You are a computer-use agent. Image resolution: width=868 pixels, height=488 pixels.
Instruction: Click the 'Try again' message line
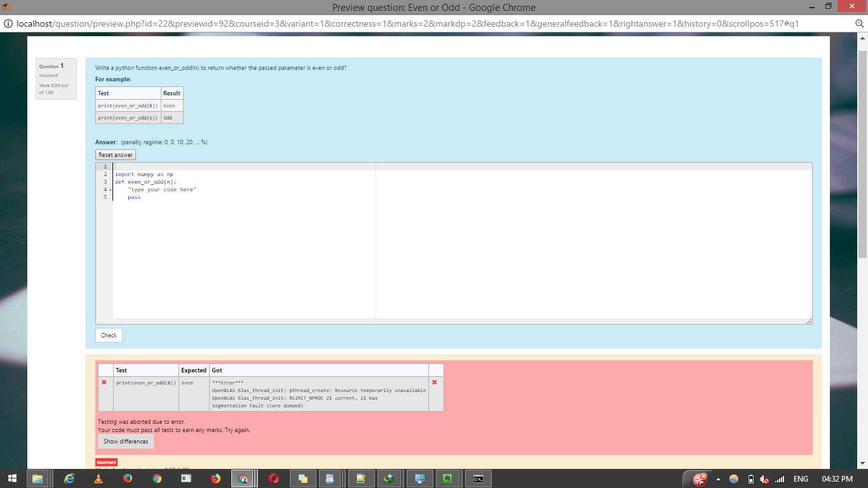point(174,430)
